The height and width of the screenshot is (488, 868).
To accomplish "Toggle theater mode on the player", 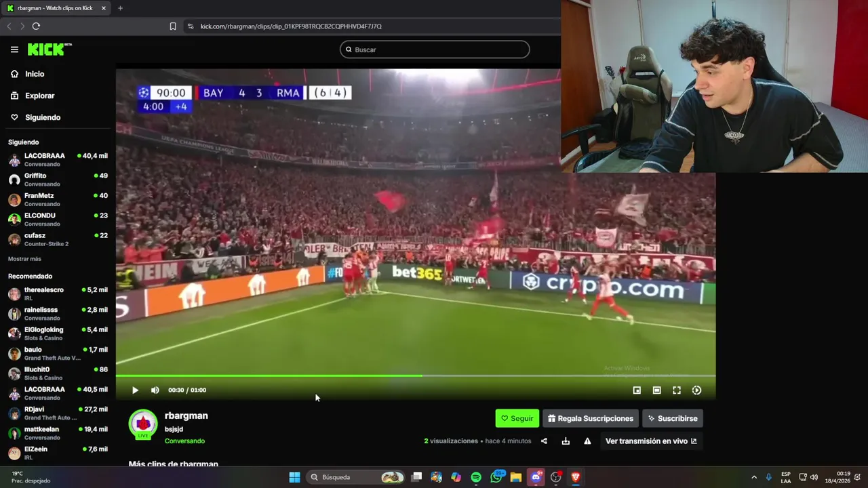I will click(656, 390).
